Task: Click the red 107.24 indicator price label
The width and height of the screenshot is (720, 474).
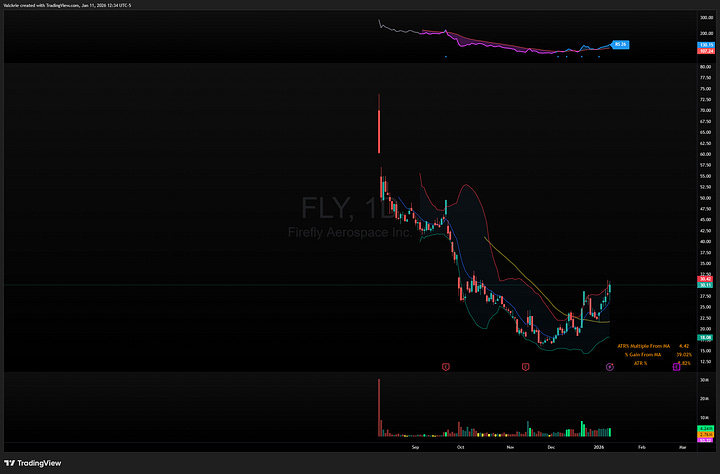Action: (x=706, y=51)
